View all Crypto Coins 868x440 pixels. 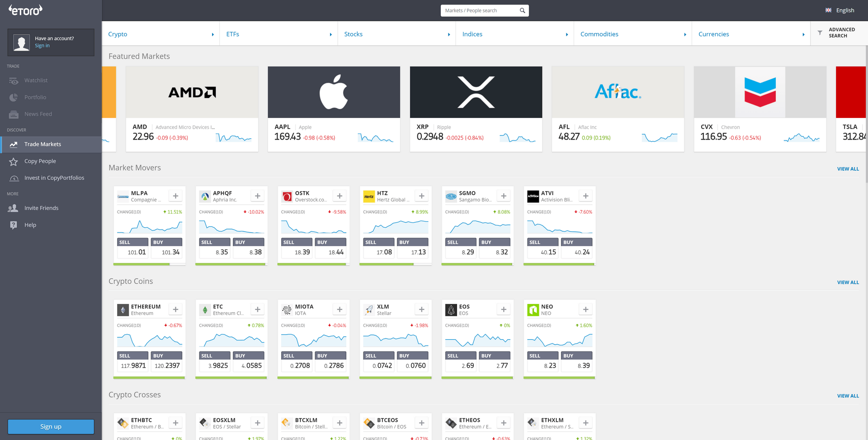coord(848,282)
